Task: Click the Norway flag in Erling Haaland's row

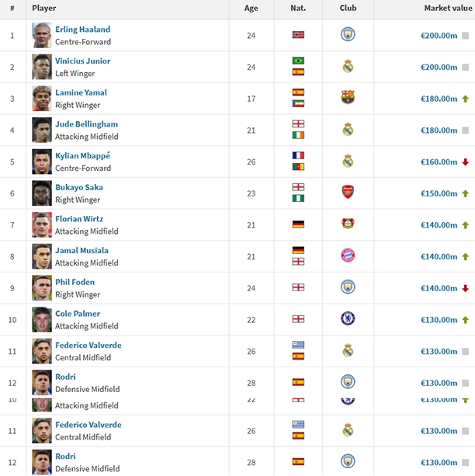Action: (298, 35)
